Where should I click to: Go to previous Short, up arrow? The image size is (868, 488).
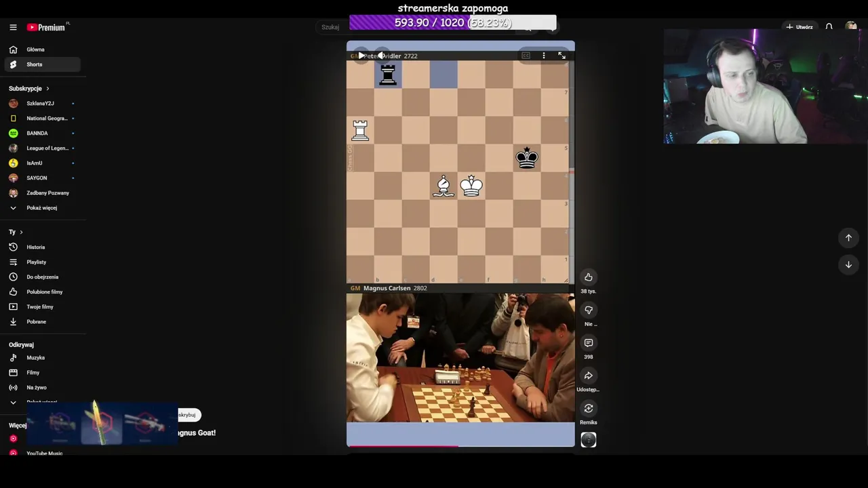coord(848,238)
